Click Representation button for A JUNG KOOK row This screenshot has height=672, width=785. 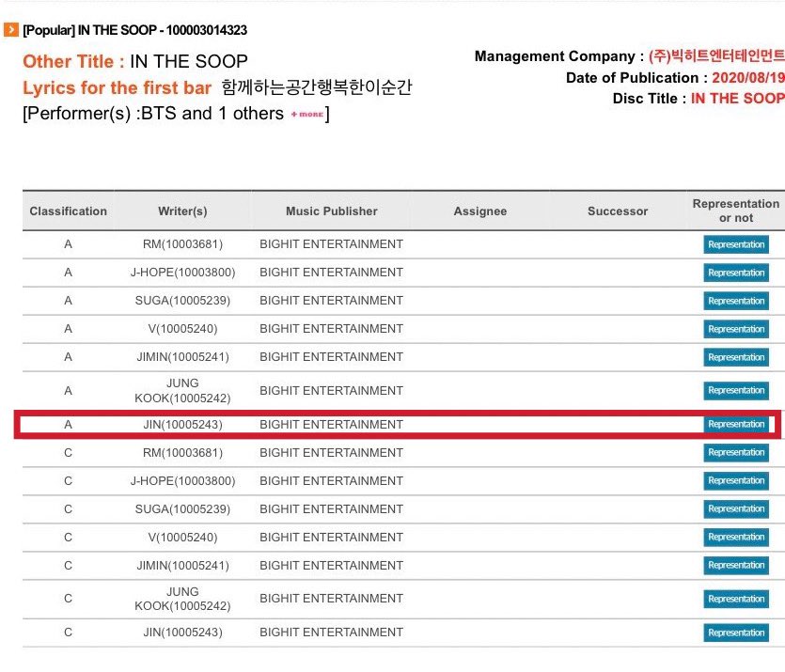[736, 390]
